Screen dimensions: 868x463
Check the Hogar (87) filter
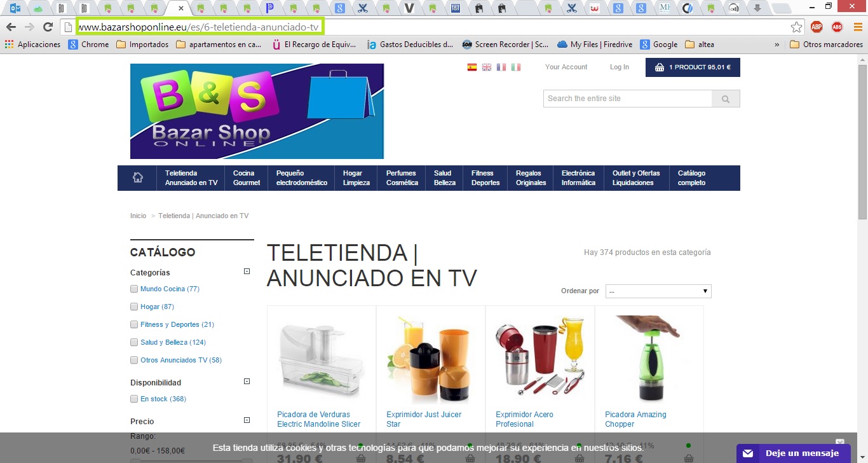pos(134,307)
